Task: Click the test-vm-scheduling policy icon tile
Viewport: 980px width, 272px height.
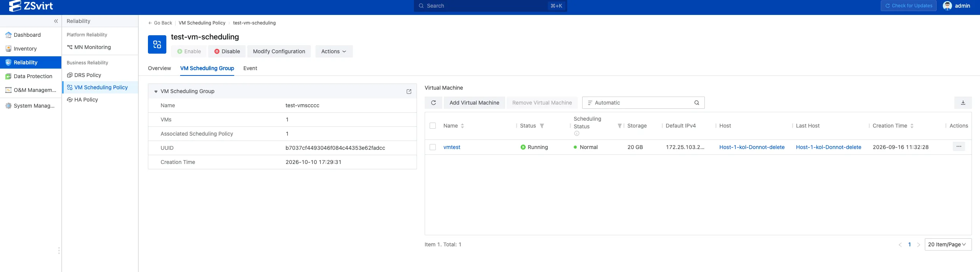Action: [157, 44]
